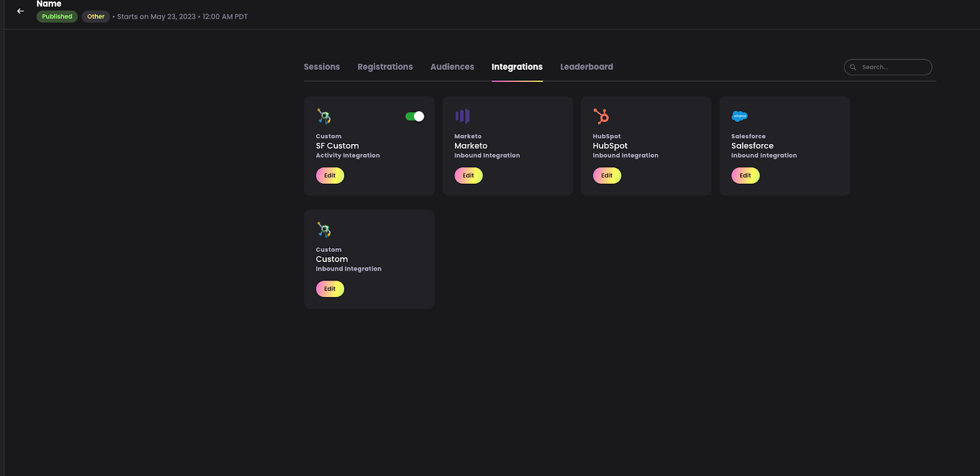
Task: Edit the Marketo integration
Action: point(469,176)
